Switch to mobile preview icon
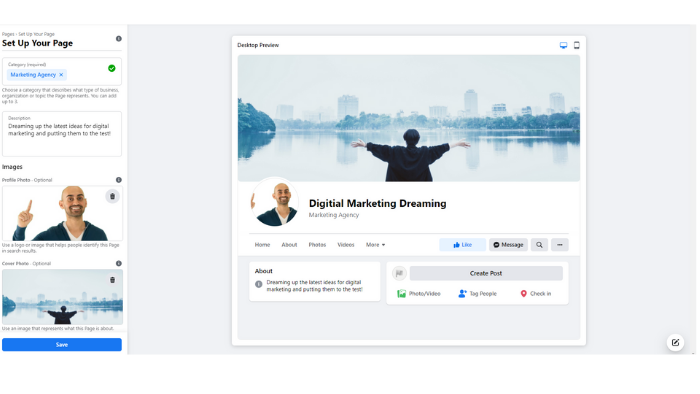Viewport: 700px width, 394px height. point(576,45)
